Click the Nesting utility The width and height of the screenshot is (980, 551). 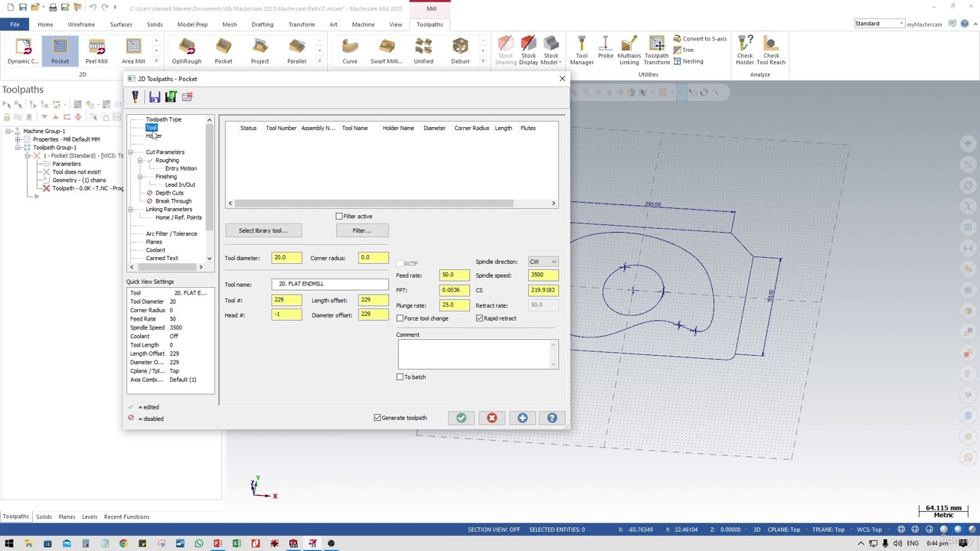pos(688,61)
